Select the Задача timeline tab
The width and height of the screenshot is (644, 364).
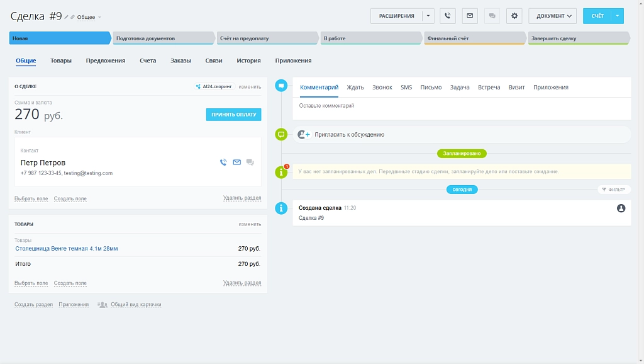tap(460, 87)
